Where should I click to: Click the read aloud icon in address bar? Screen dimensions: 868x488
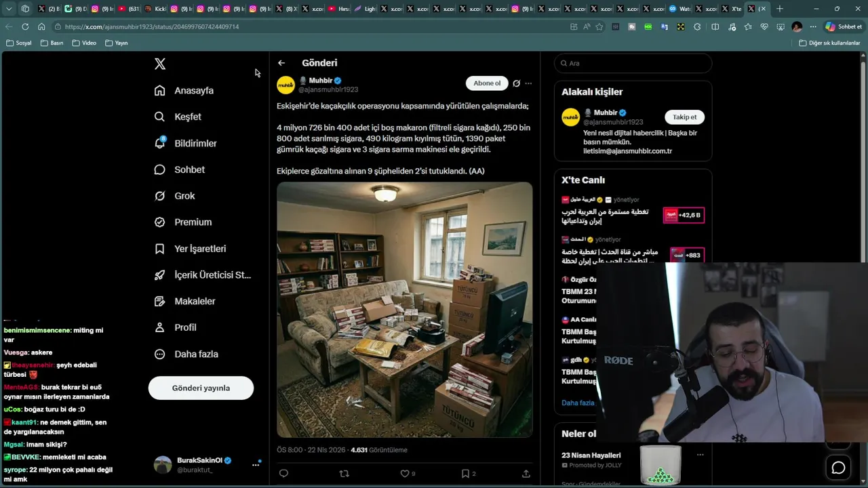[587, 26]
